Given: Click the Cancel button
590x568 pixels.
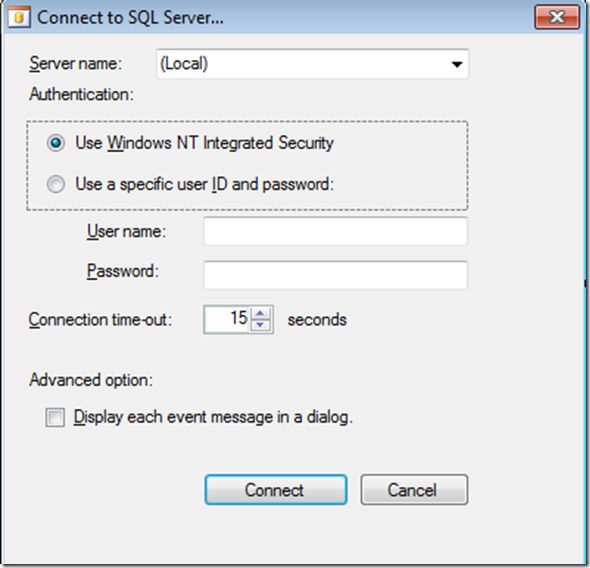Looking at the screenshot, I should (x=414, y=490).
